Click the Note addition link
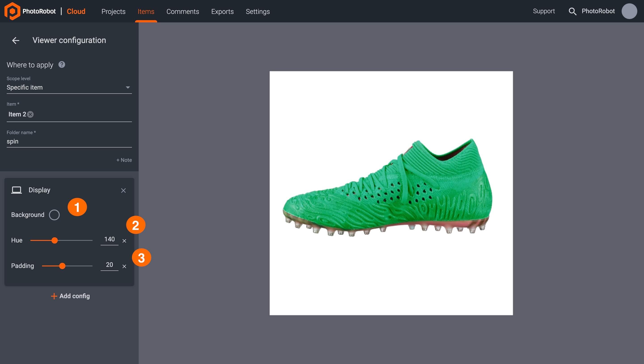The width and height of the screenshot is (644, 364). tap(124, 160)
